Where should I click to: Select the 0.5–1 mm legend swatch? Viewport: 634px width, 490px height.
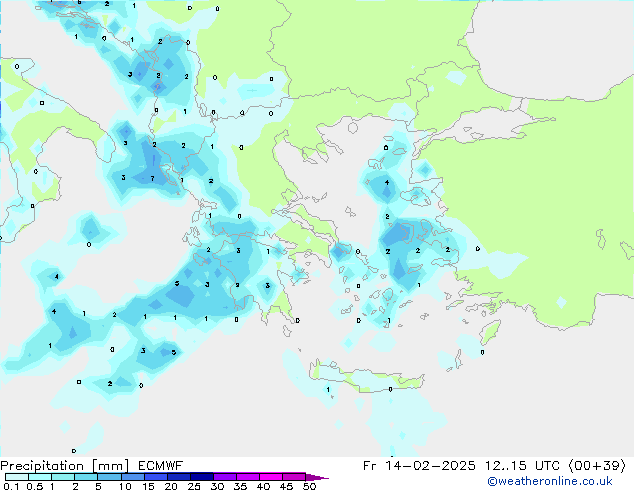(40, 477)
